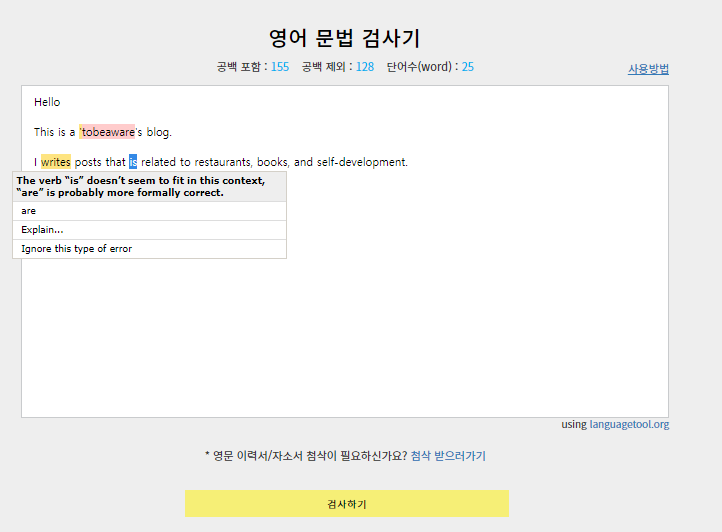Click the highlighted word 'writes'
The image size is (722, 532).
coord(56,162)
